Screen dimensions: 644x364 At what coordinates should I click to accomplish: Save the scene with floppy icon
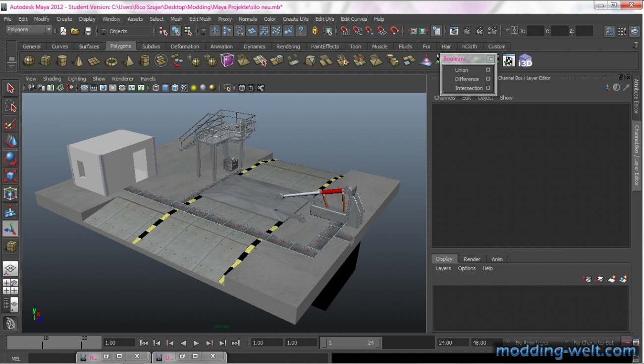click(88, 31)
